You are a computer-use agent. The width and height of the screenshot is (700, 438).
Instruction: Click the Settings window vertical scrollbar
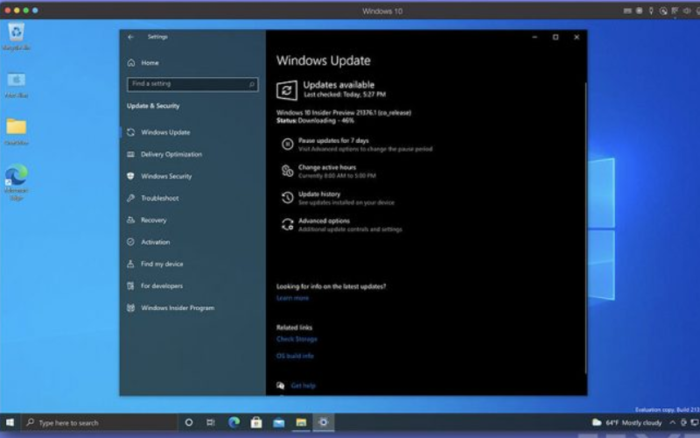(x=585, y=228)
